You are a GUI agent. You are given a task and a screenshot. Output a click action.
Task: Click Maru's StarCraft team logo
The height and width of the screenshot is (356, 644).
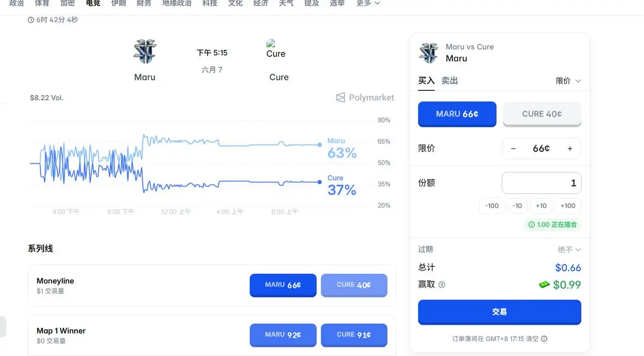144,52
